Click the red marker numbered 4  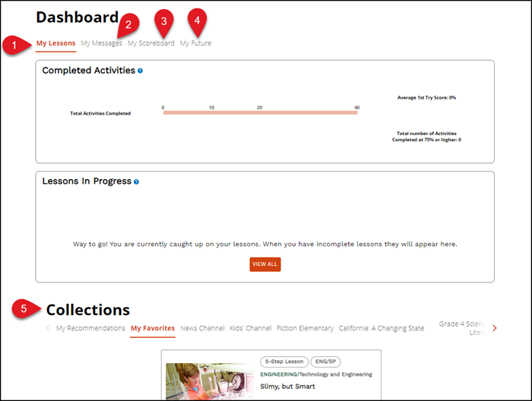pos(197,21)
